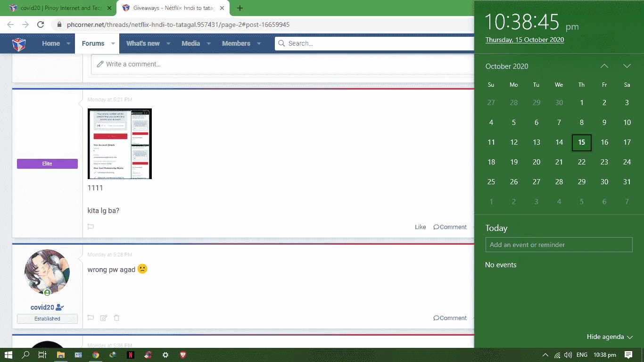Open the Windows Start menu
The image size is (644, 362).
(8, 355)
